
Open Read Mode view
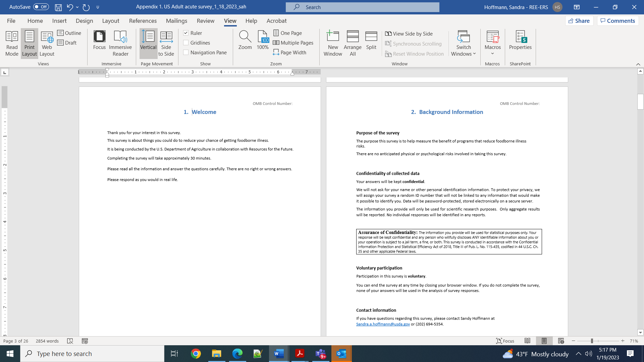(12, 43)
